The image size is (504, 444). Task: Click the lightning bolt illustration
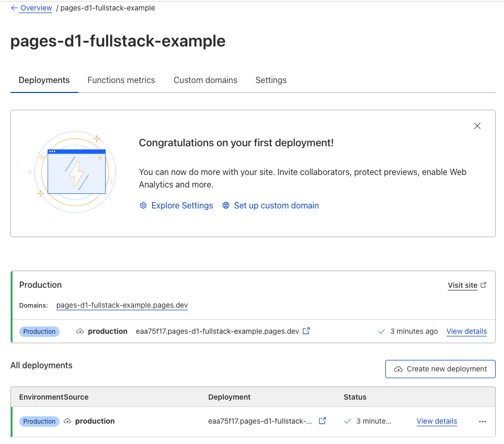[x=76, y=173]
